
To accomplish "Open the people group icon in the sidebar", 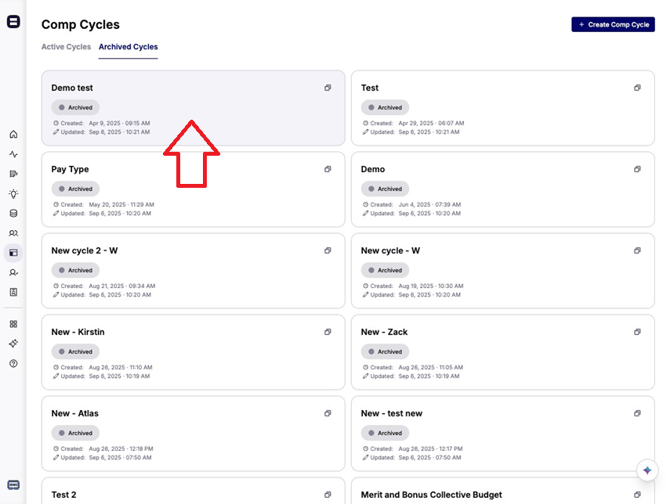I will coord(13,233).
